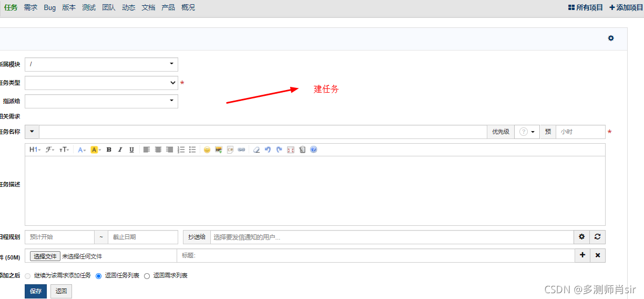Open the 需求 tab

[30, 7]
